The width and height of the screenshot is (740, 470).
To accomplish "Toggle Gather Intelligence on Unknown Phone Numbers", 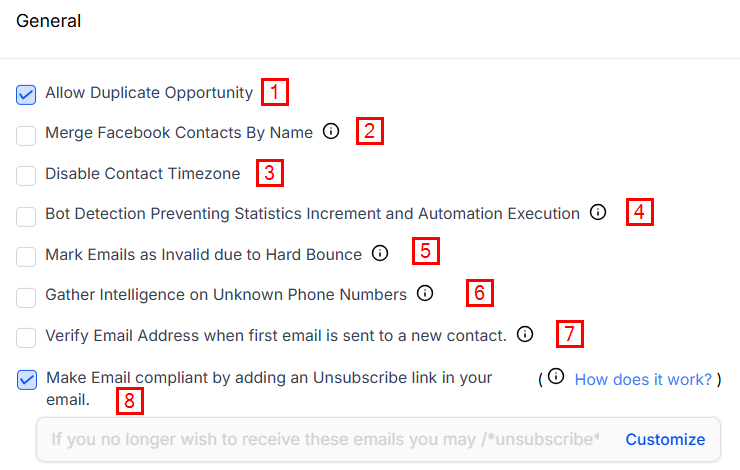I will pyautogui.click(x=26, y=296).
